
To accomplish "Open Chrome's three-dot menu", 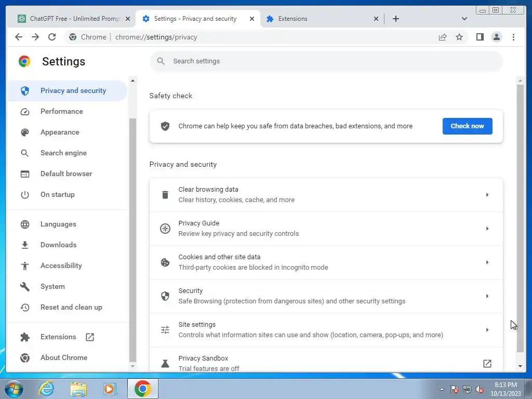I will tap(513, 37).
